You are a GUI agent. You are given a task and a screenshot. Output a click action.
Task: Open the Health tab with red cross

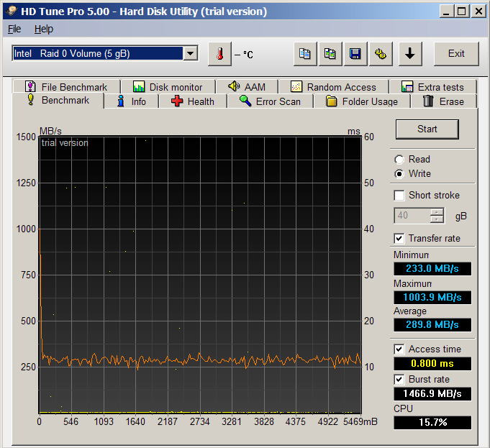pyautogui.click(x=193, y=101)
